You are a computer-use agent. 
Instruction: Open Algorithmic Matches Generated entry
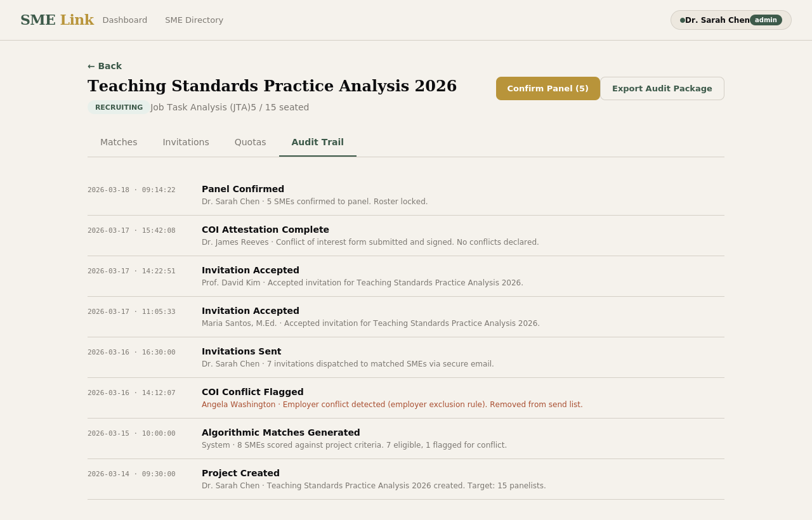[x=280, y=432]
